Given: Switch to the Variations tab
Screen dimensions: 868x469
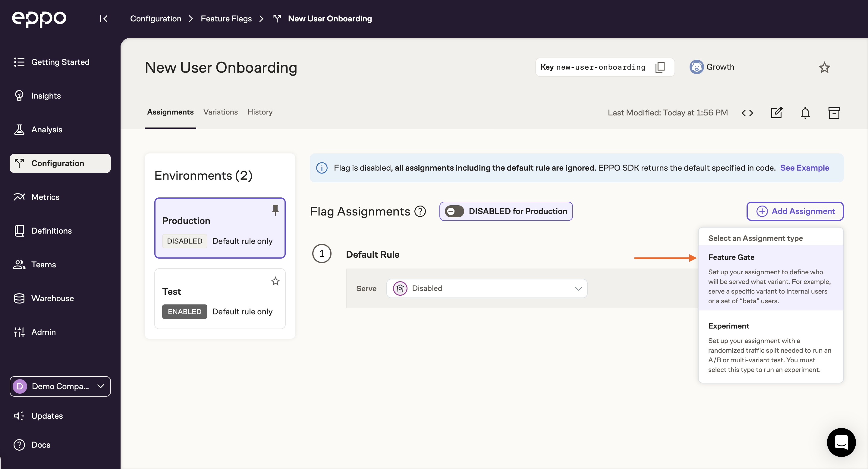Looking at the screenshot, I should [221, 112].
